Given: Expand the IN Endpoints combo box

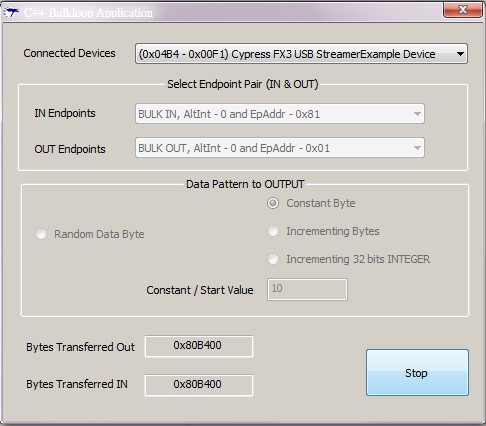Looking at the screenshot, I should click(280, 114).
